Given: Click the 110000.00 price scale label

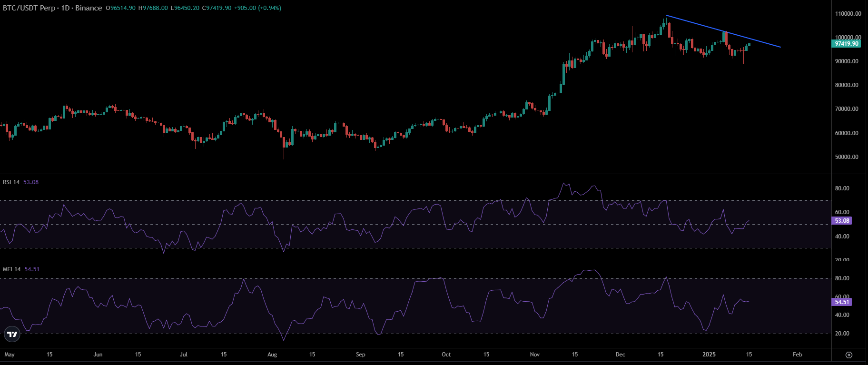Looking at the screenshot, I should pyautogui.click(x=848, y=14).
